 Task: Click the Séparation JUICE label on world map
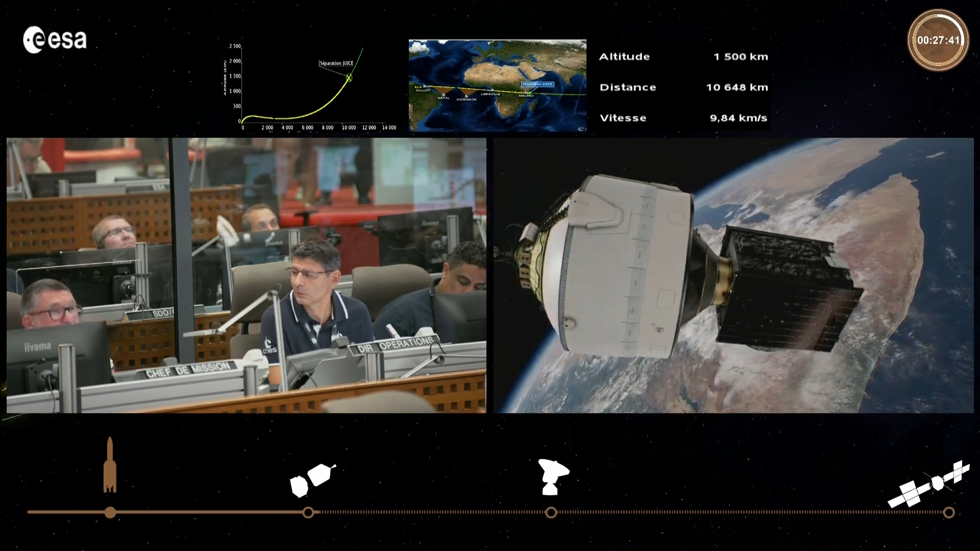[x=537, y=84]
